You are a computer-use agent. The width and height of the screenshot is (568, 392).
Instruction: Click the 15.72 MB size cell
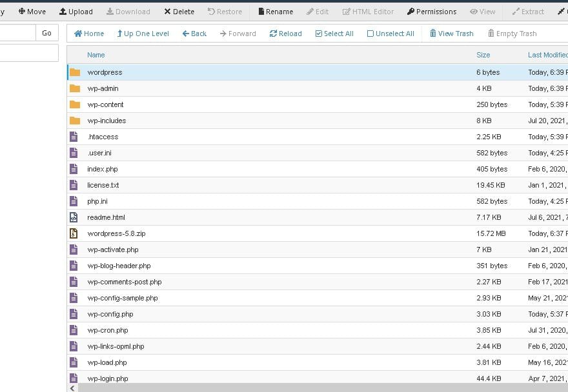(491, 233)
